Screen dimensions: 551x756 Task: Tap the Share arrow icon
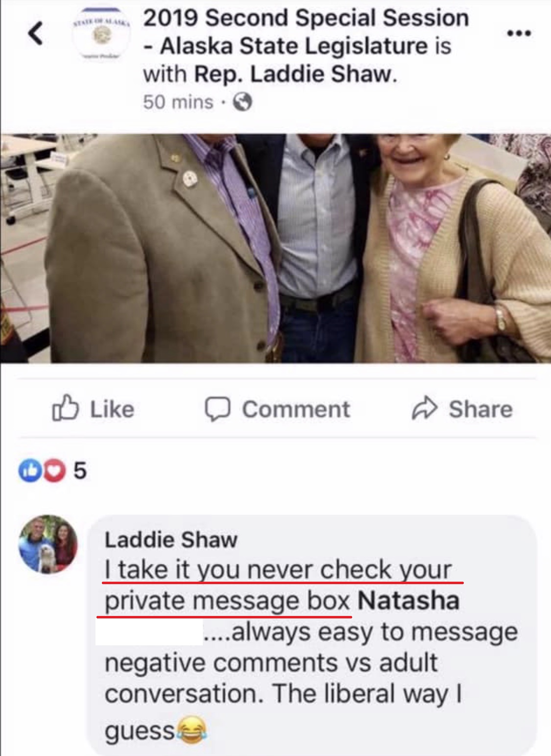pyautogui.click(x=425, y=409)
